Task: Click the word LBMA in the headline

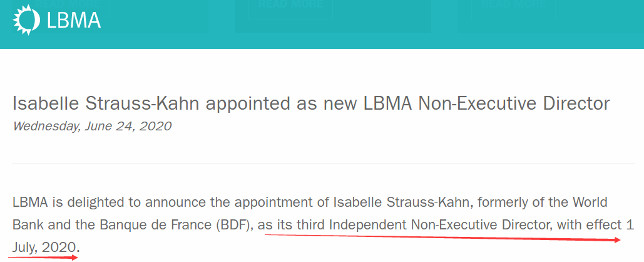Action: (388, 103)
